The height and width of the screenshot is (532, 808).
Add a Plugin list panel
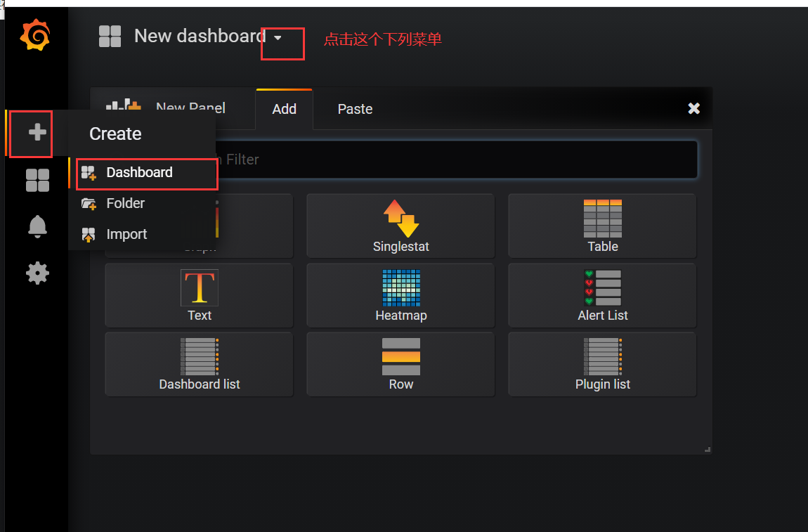click(x=602, y=364)
